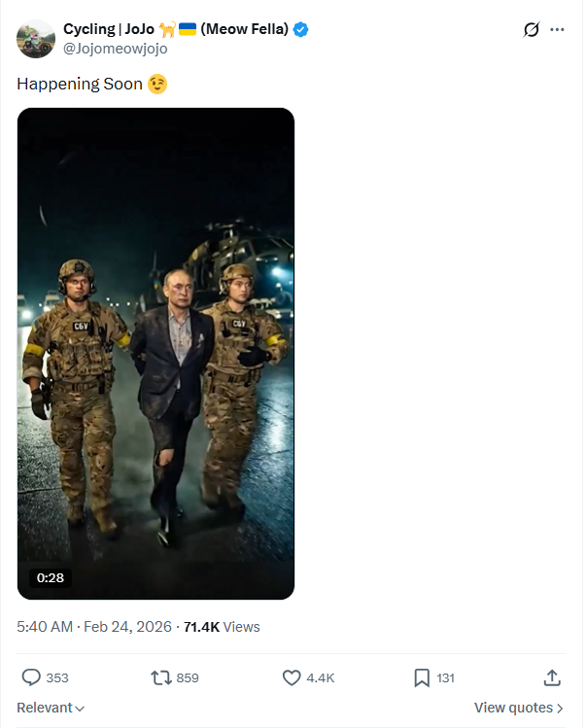
Task: Click the blue verified badge
Action: (301, 29)
